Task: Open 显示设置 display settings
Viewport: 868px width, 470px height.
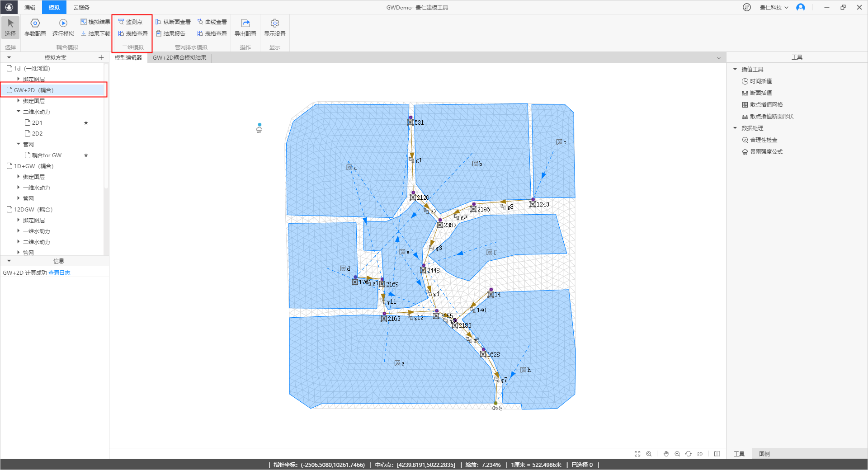Action: pyautogui.click(x=274, y=23)
